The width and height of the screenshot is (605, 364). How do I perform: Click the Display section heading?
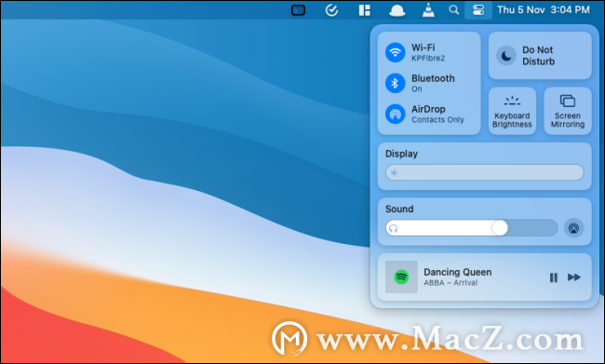401,154
